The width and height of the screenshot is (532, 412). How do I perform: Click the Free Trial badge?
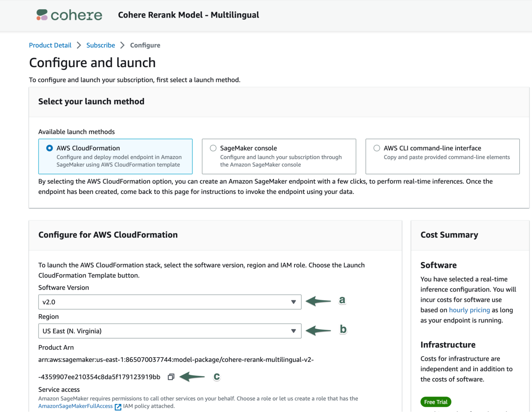(435, 402)
